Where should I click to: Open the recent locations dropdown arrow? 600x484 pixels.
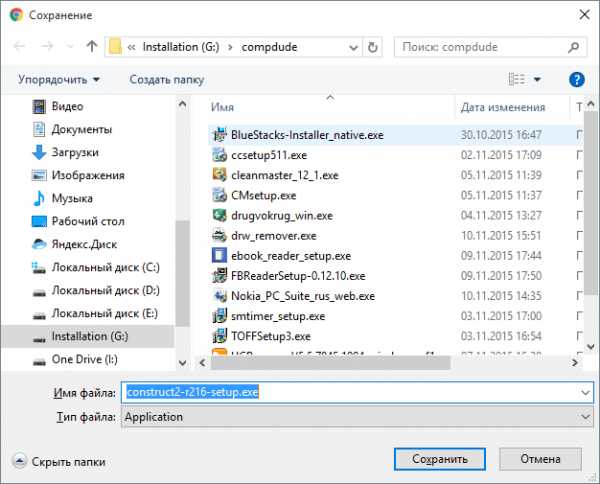click(70, 47)
